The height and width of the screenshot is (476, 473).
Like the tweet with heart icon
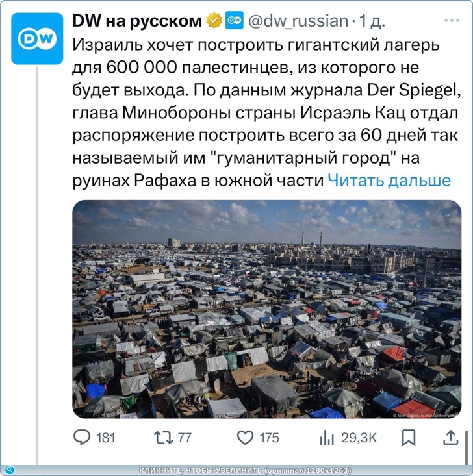pos(245,438)
